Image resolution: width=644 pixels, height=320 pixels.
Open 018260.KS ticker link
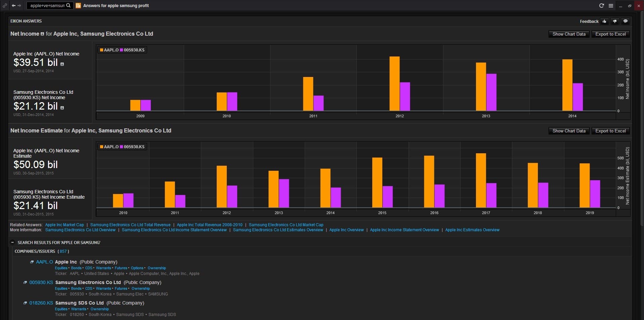pos(41,303)
